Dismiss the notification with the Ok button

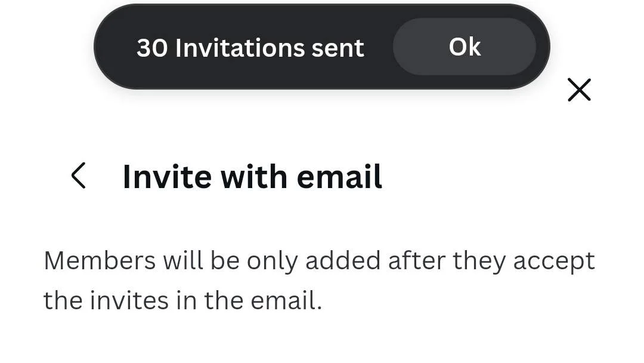(465, 47)
